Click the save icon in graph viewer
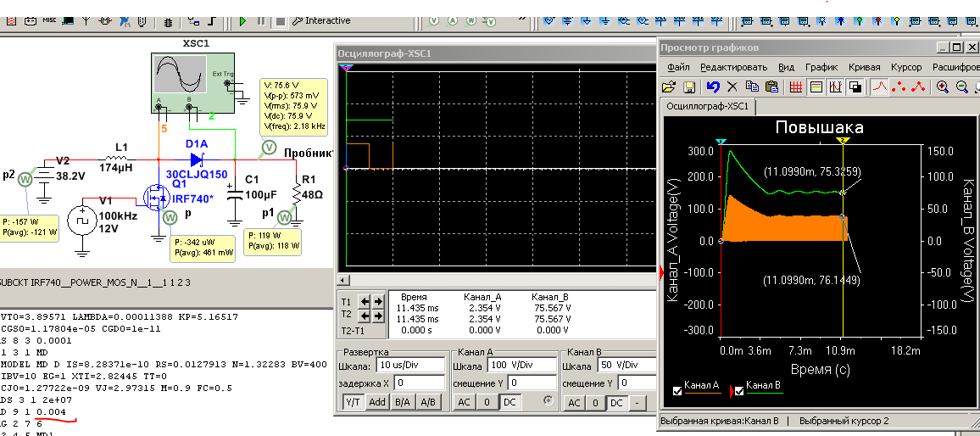 pos(689,87)
